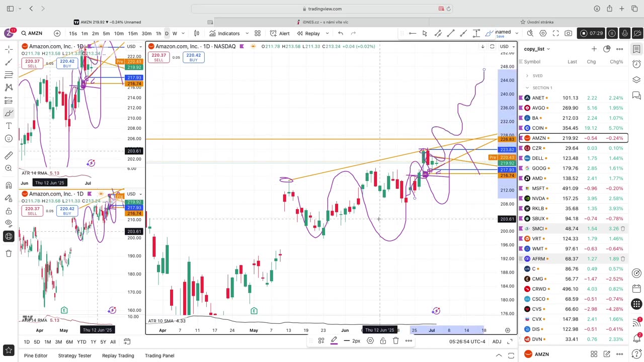The image size is (644, 362).
Task: Toggle hide all drawings eye icon
Action: pos(9,224)
